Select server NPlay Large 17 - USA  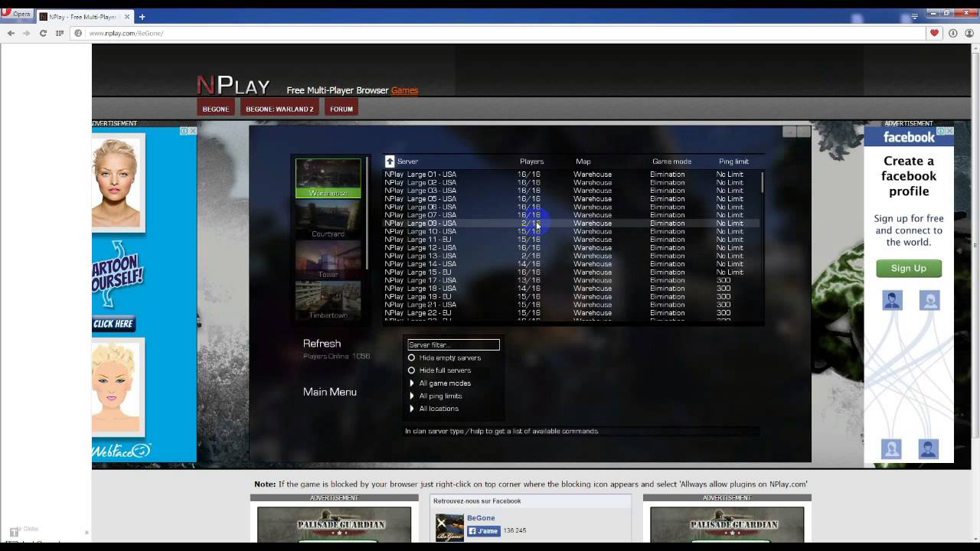pyautogui.click(x=571, y=280)
